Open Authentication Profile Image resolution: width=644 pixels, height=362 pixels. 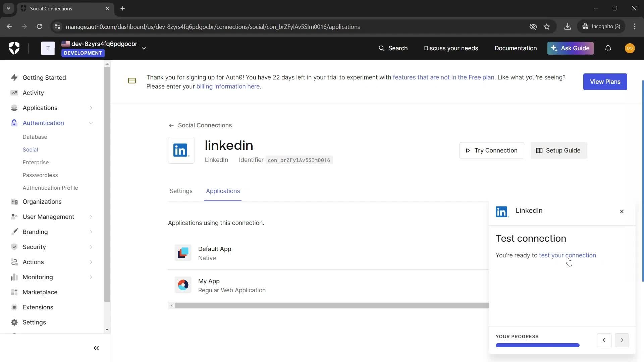pyautogui.click(x=50, y=188)
